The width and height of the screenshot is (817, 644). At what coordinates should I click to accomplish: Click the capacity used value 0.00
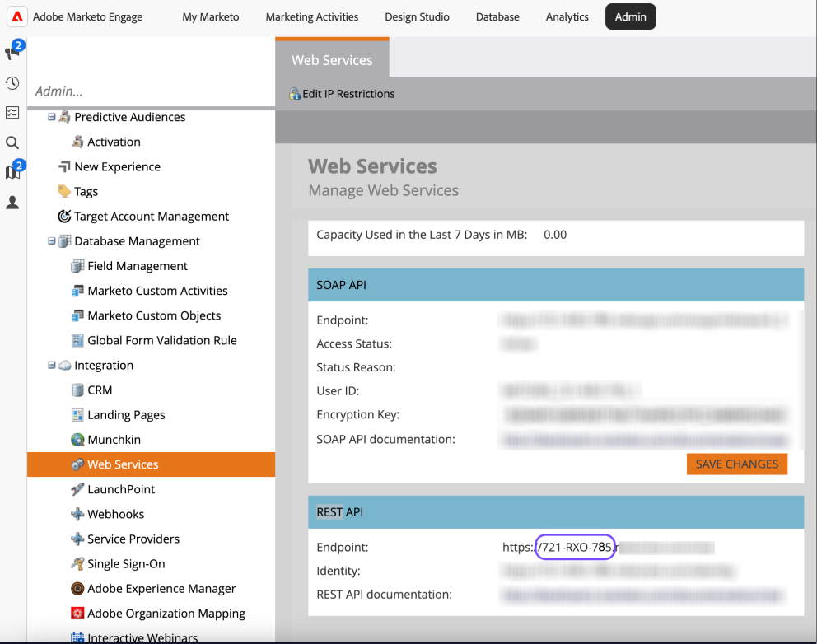(555, 235)
